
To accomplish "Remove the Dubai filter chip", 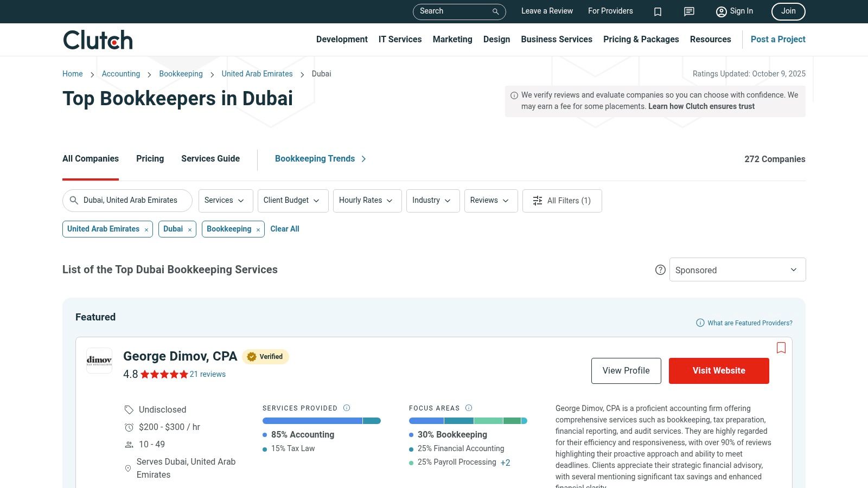I will pyautogui.click(x=190, y=230).
